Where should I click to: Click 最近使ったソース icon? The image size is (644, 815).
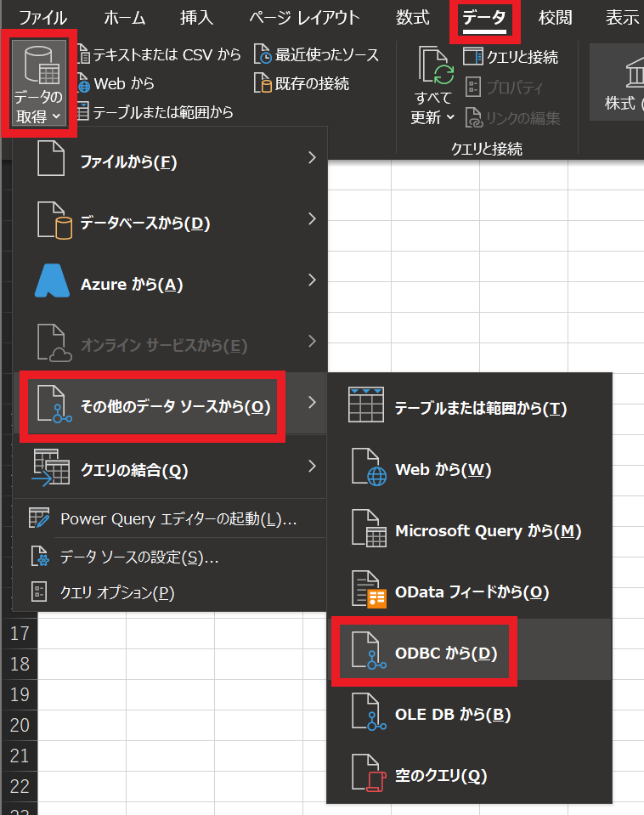click(263, 54)
